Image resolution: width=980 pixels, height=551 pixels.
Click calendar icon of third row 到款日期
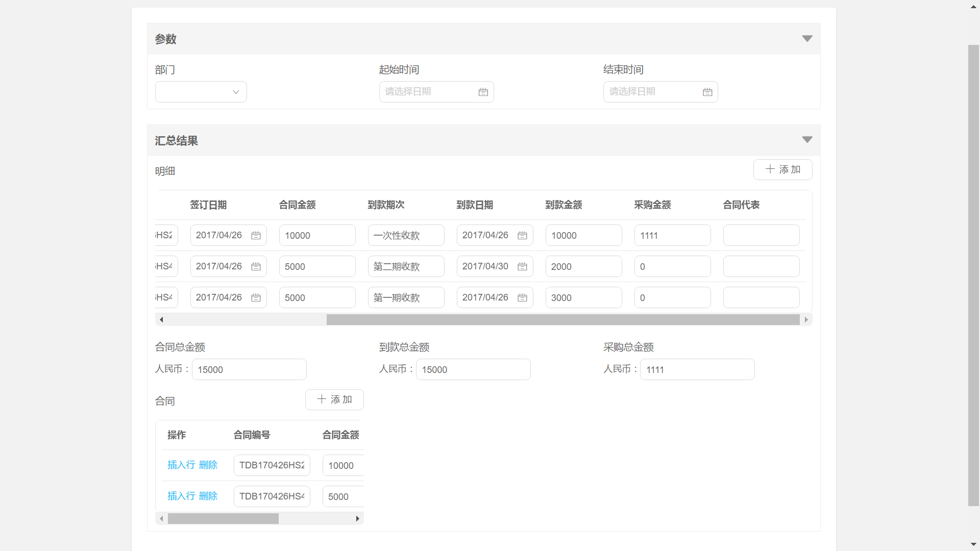[x=522, y=298]
